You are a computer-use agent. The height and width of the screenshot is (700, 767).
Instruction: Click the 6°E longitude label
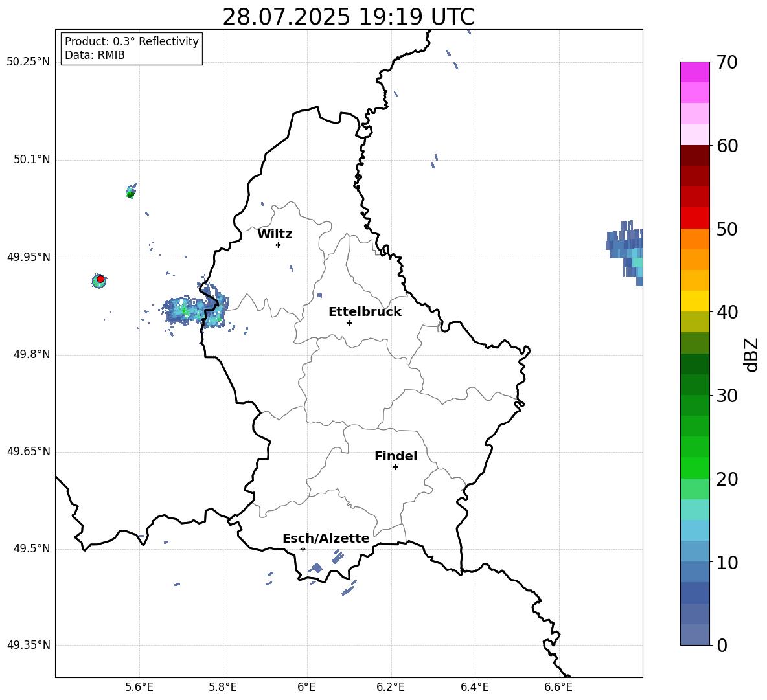click(306, 687)
